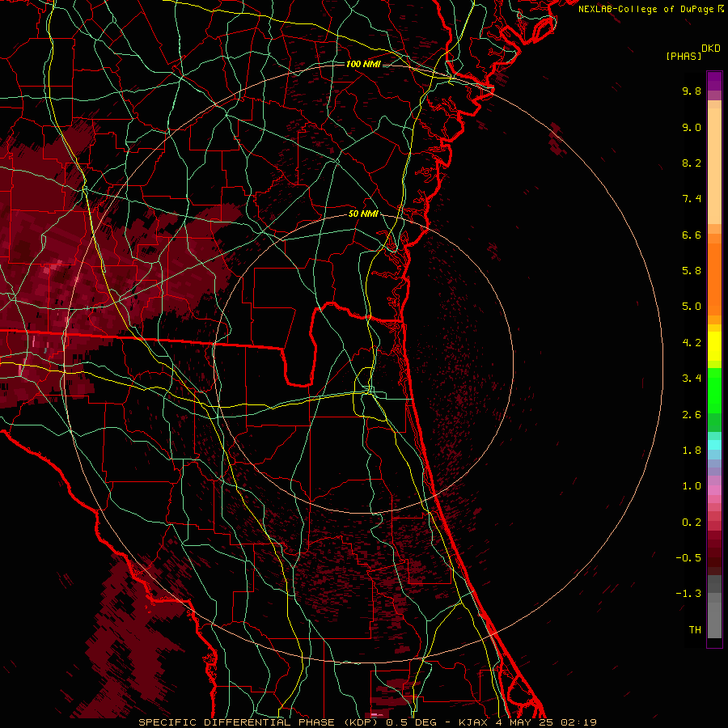The height and width of the screenshot is (728, 728).
Task: Click the product title text at the bottom
Action: (x=367, y=722)
